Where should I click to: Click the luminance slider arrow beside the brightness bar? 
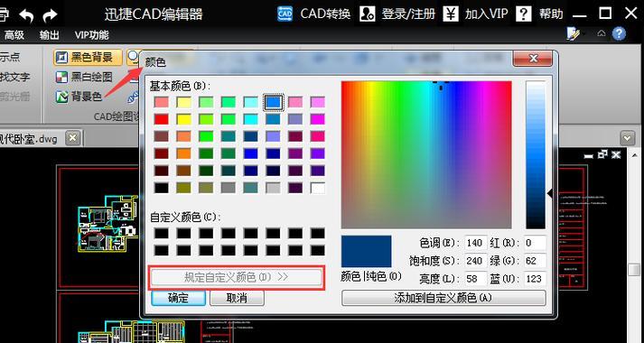[549, 194]
